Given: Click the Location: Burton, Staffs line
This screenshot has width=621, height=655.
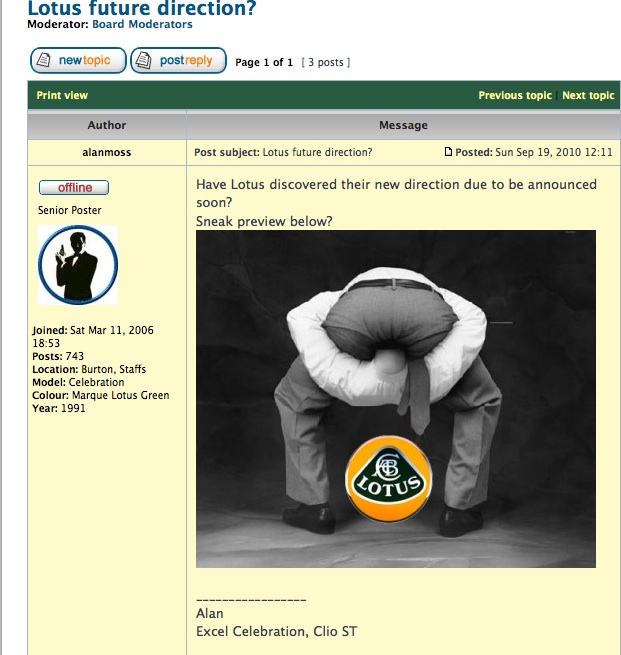Looking at the screenshot, I should [x=89, y=369].
